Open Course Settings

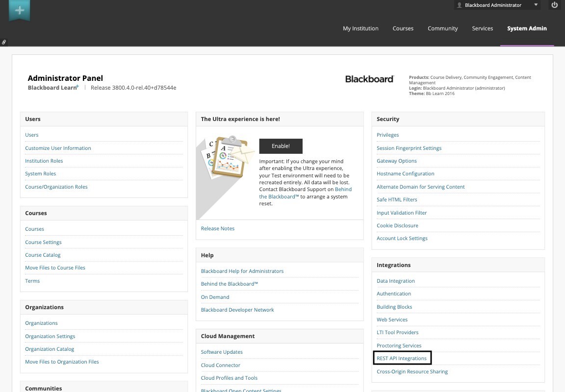(43, 242)
